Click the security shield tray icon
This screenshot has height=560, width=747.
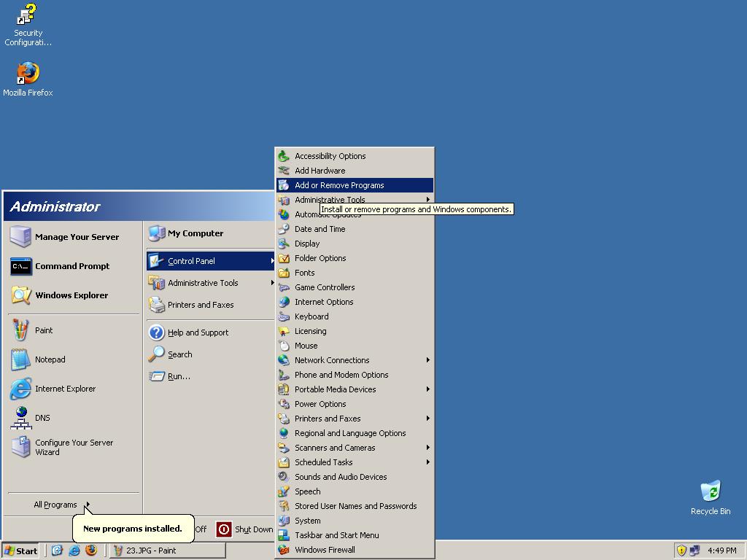[x=682, y=551]
